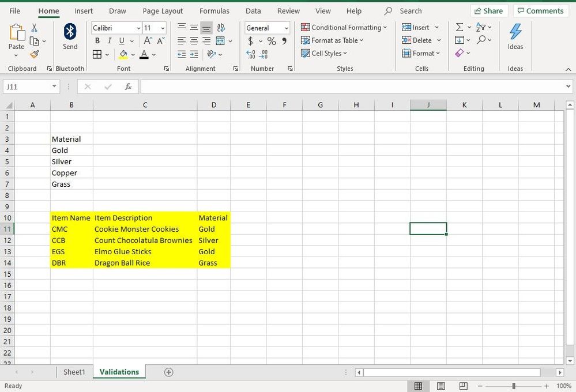
Task: Decrease font size with smaller A
Action: click(x=161, y=41)
